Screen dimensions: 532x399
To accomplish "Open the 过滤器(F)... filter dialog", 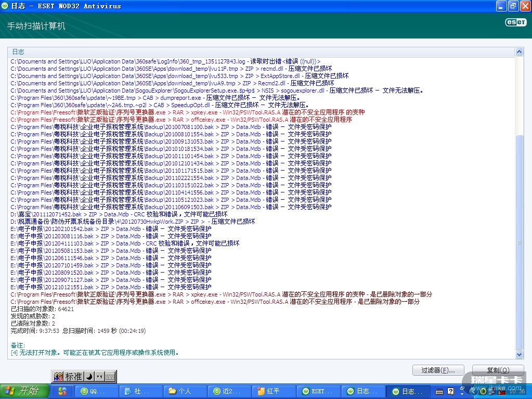I will click(x=438, y=370).
